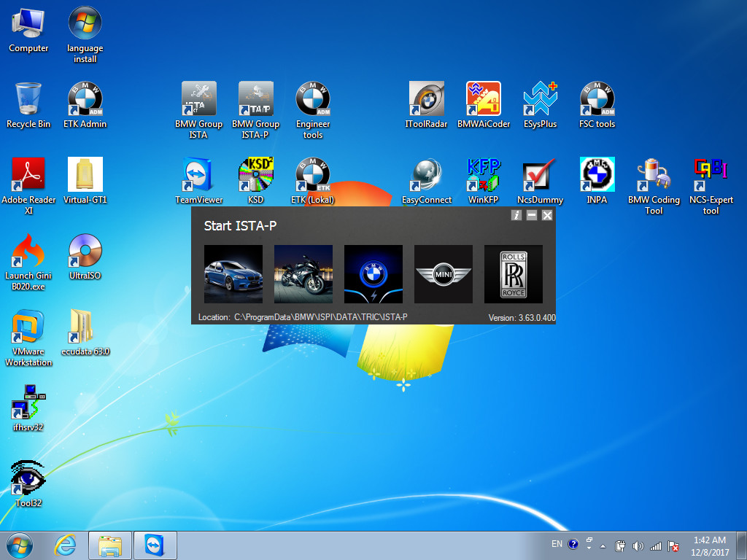
Task: Choose the MINI brand tile
Action: [x=444, y=274]
